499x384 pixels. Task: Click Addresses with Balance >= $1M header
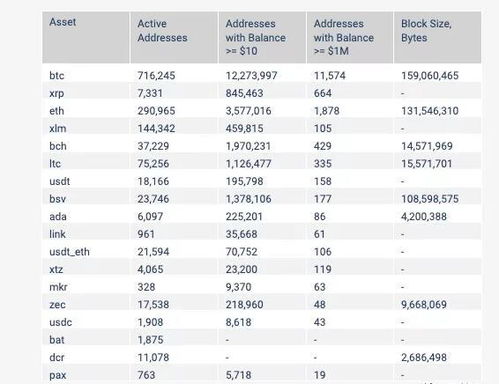(343, 37)
